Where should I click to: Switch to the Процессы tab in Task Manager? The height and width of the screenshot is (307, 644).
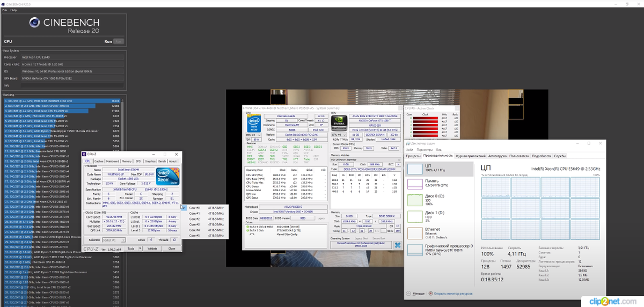[x=413, y=156]
